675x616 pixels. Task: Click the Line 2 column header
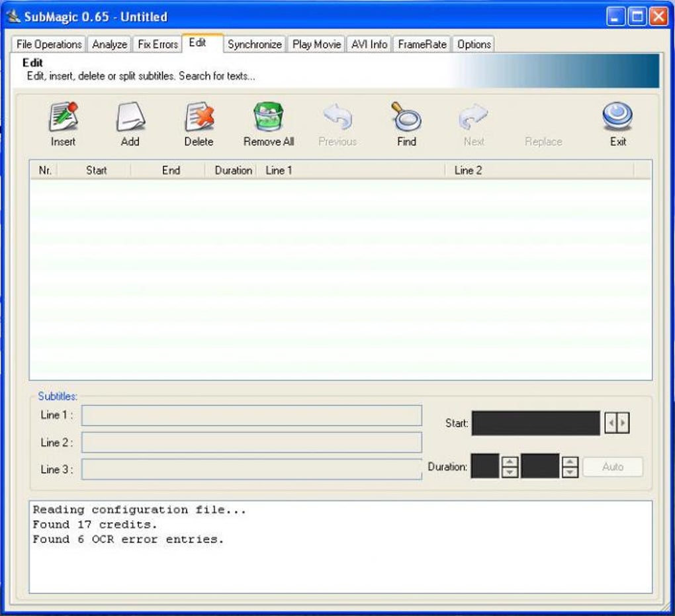[x=539, y=171]
